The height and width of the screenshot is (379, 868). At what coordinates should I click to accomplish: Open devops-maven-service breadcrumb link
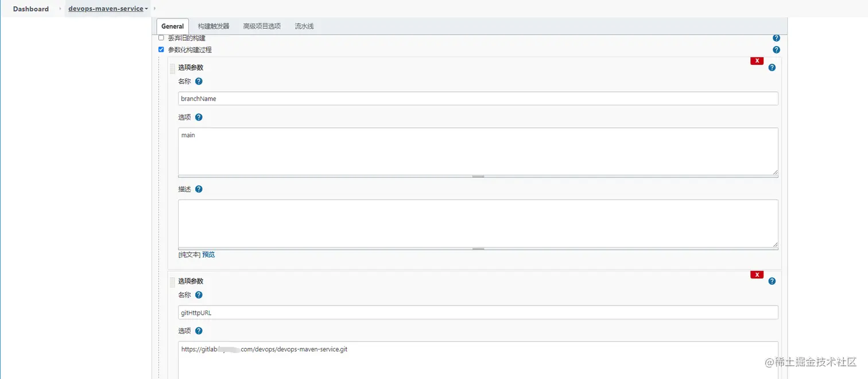tap(106, 9)
